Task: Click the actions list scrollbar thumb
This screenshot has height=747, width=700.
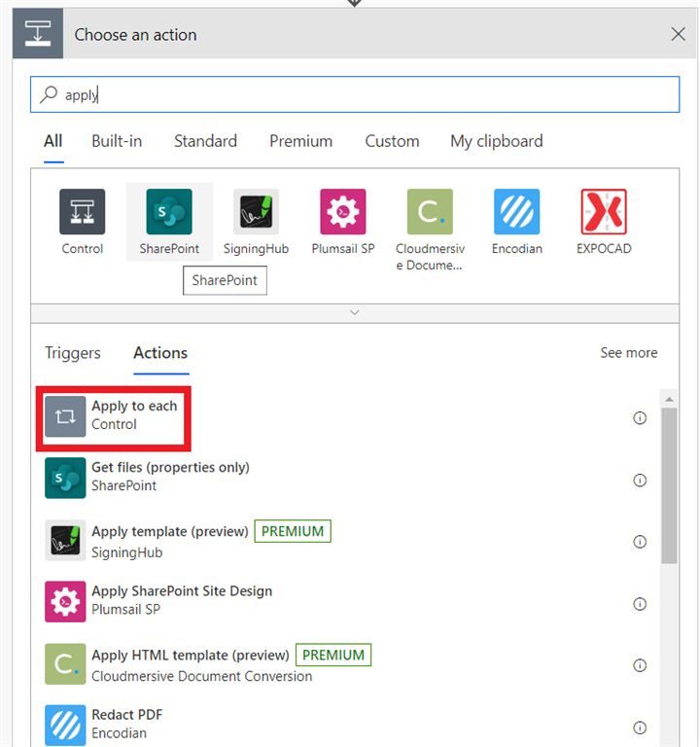Action: [669, 485]
